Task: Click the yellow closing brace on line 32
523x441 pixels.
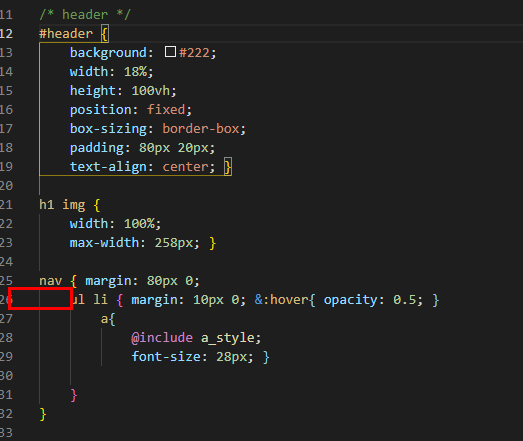Action: click(43, 414)
